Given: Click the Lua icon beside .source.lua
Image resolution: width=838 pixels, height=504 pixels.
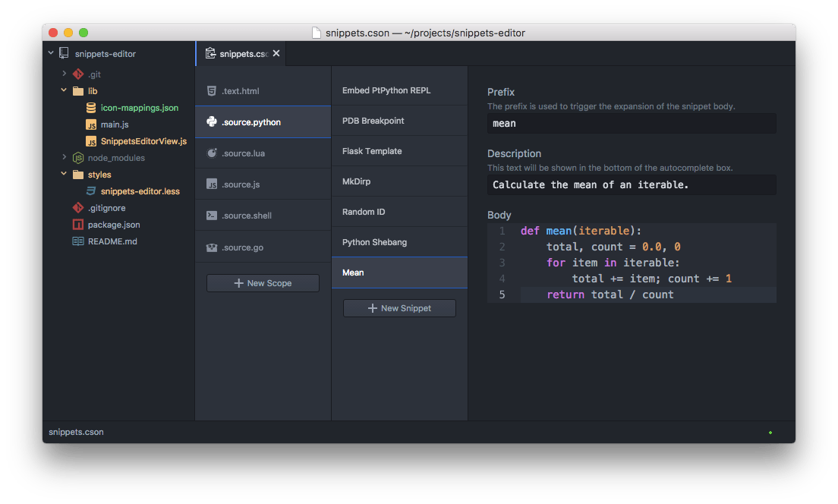Looking at the screenshot, I should 212,153.
